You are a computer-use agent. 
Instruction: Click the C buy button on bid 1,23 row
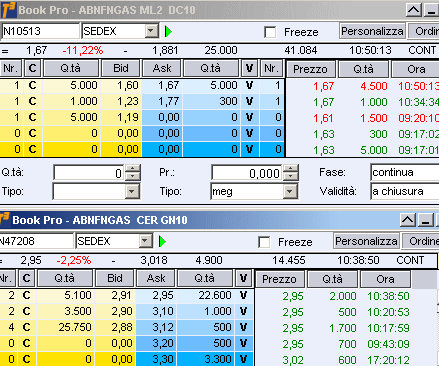32,101
